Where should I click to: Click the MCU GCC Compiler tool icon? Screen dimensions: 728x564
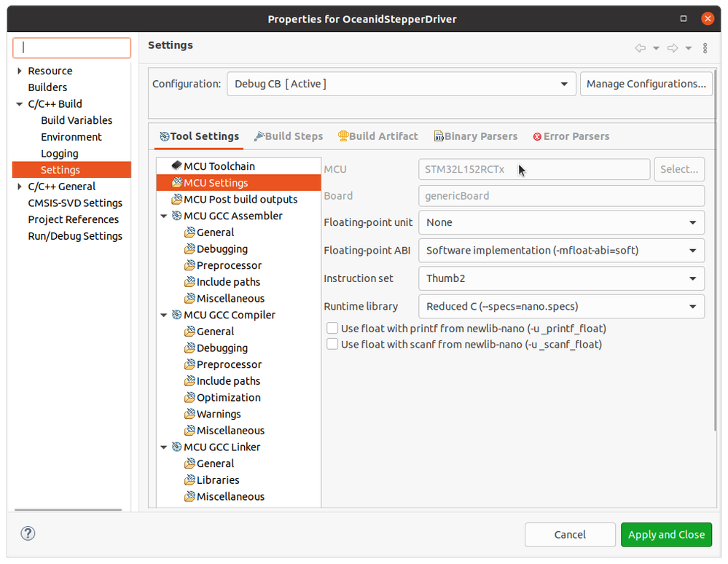tap(176, 315)
